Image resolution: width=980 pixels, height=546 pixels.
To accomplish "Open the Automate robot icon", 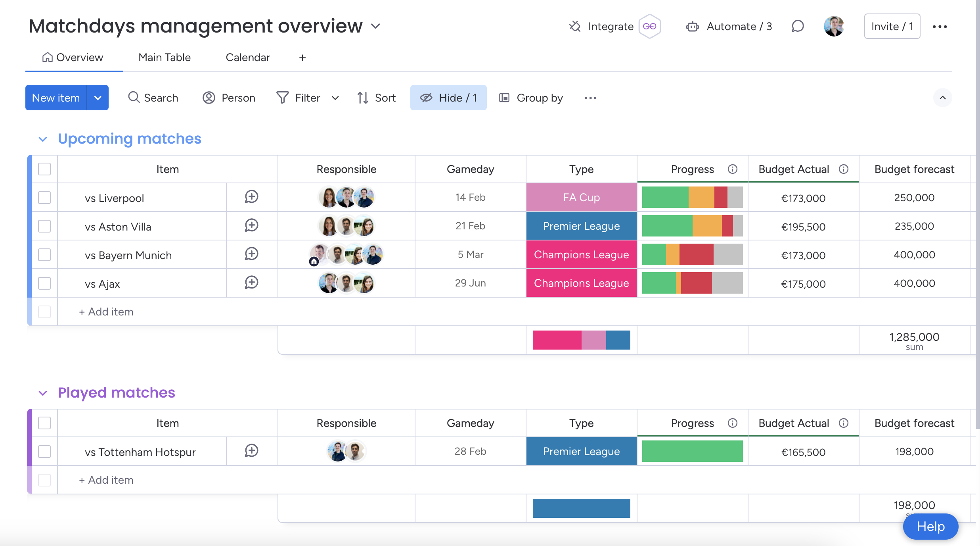I will pyautogui.click(x=692, y=27).
